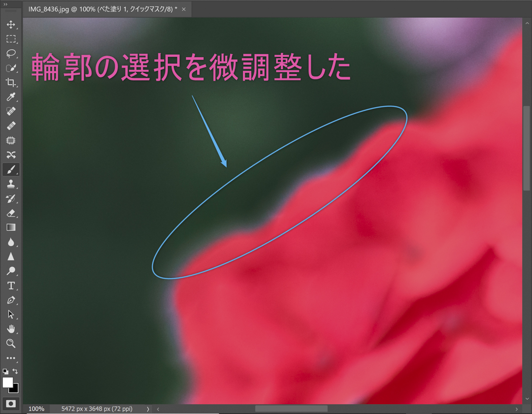Open the status bar info dropdown arrow
This screenshot has width=532, height=414.
[x=147, y=409]
